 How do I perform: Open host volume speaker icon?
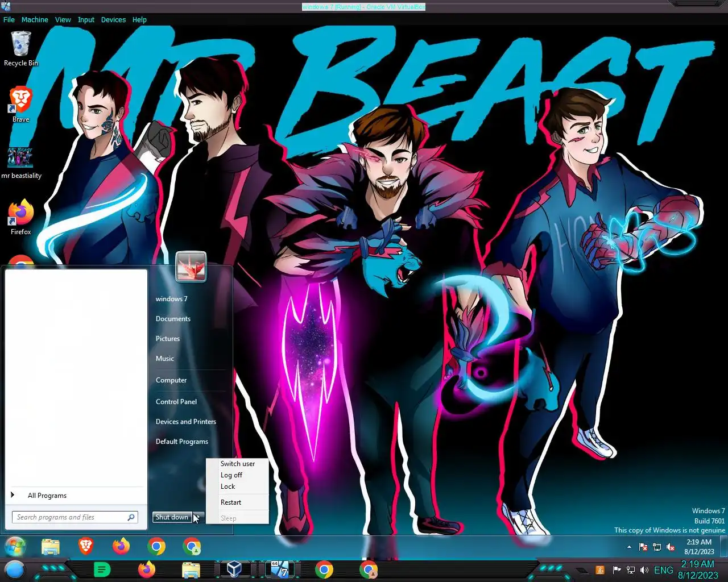644,570
